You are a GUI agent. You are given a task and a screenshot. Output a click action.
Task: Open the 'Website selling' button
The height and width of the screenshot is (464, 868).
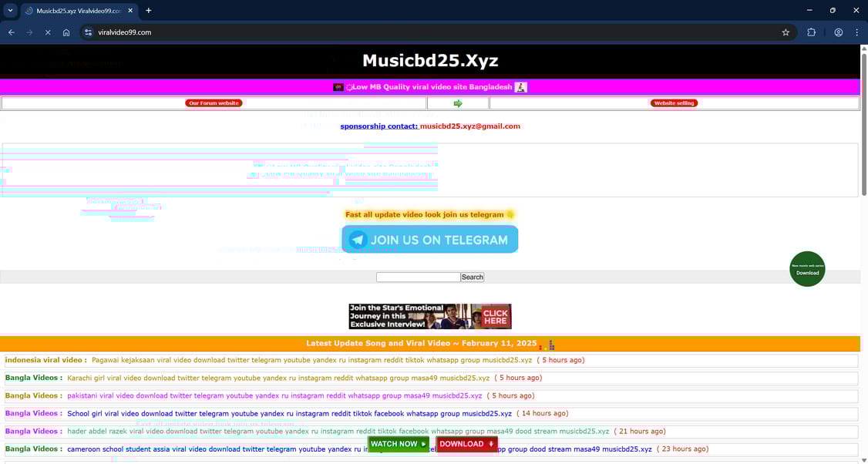pyautogui.click(x=674, y=103)
